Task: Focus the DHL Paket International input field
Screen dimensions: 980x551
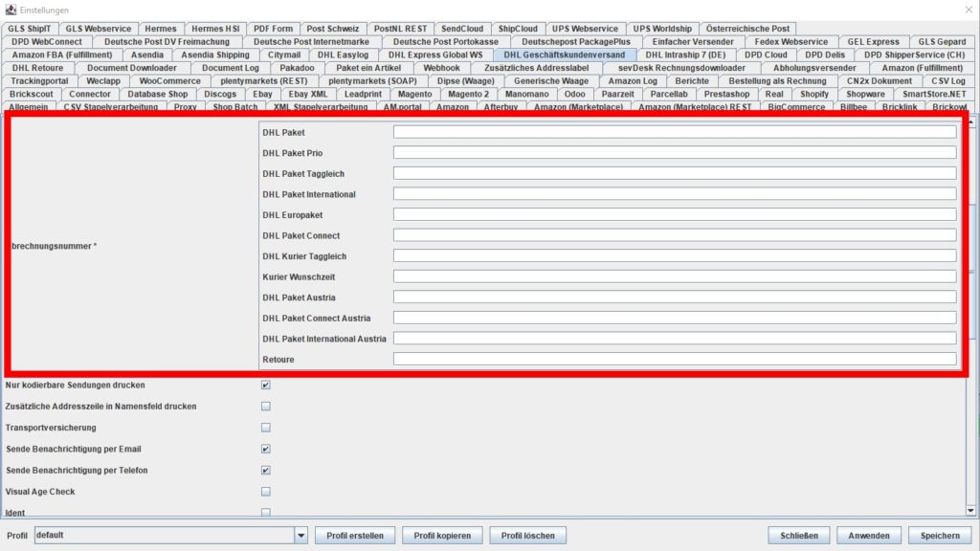Action: coord(675,193)
